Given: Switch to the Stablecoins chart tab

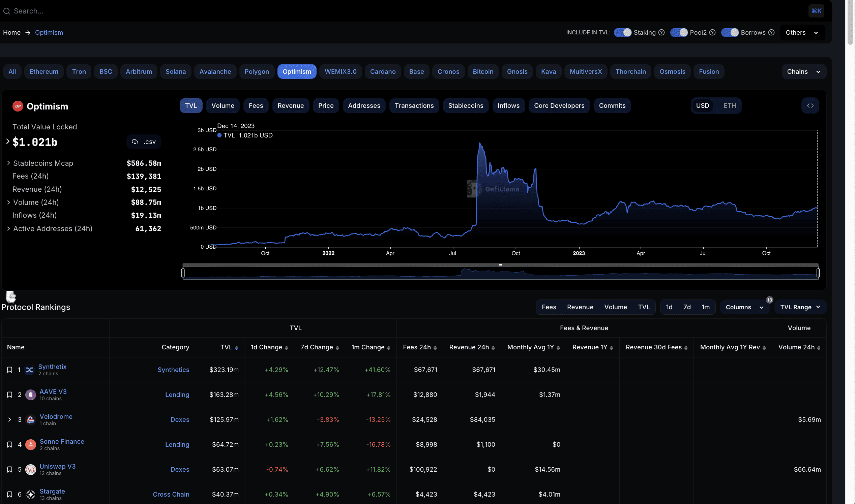Looking at the screenshot, I should 465,106.
